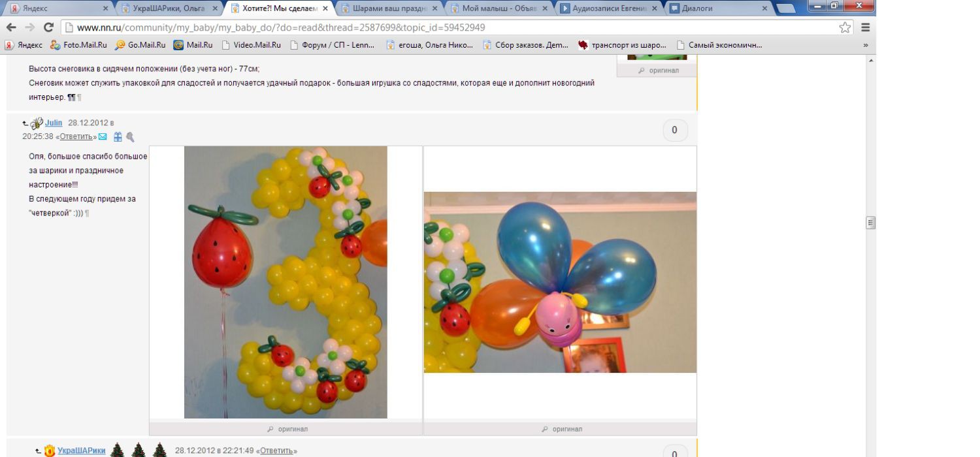The image size is (980, 457).
Task: Switch to the Диалоги tab
Action: click(x=719, y=8)
